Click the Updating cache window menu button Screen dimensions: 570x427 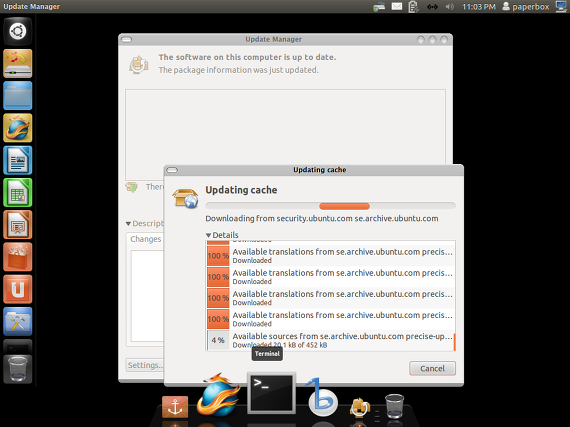click(172, 170)
